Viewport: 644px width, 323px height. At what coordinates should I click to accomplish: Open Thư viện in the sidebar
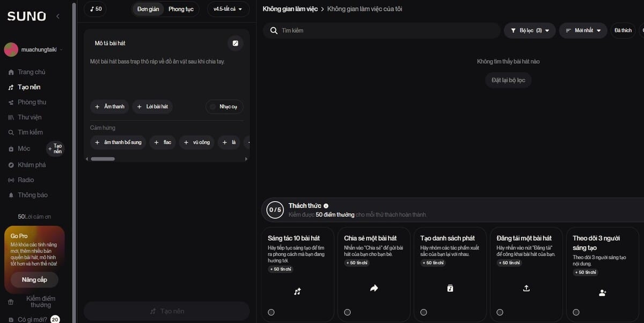[x=30, y=118]
